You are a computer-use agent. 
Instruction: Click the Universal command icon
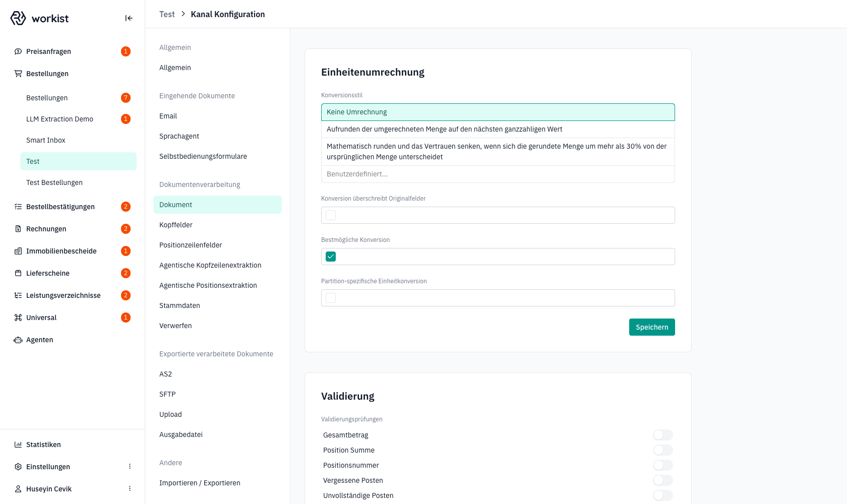pos(18,318)
